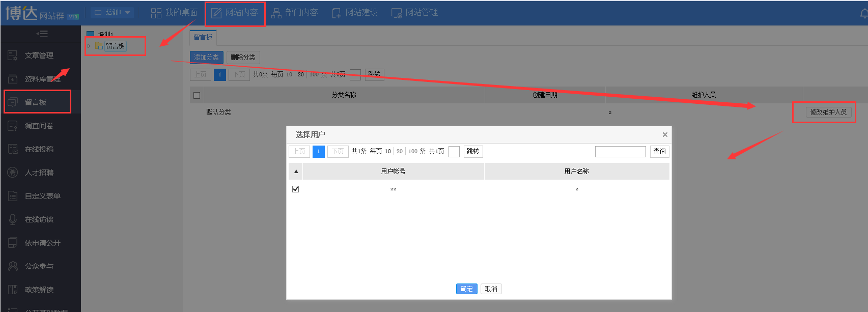Switch to the 网站内容 menu
868x312 pixels.
click(235, 13)
